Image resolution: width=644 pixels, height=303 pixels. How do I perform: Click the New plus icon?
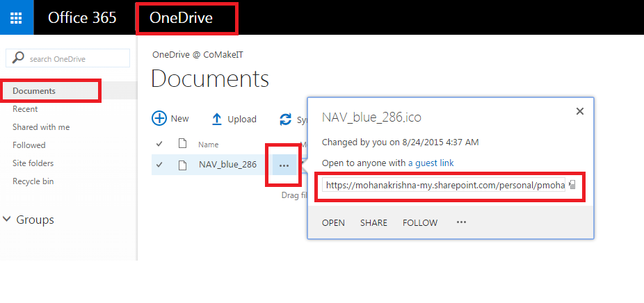click(x=159, y=119)
